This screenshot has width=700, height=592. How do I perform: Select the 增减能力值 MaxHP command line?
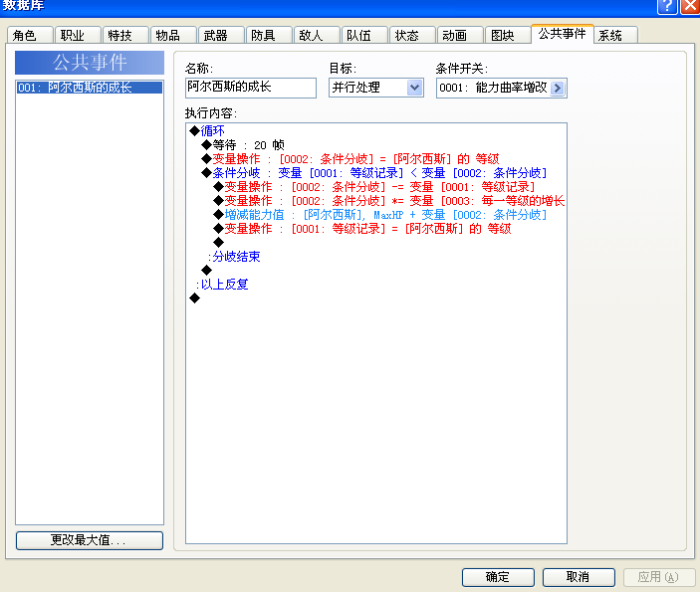pyautogui.click(x=380, y=215)
